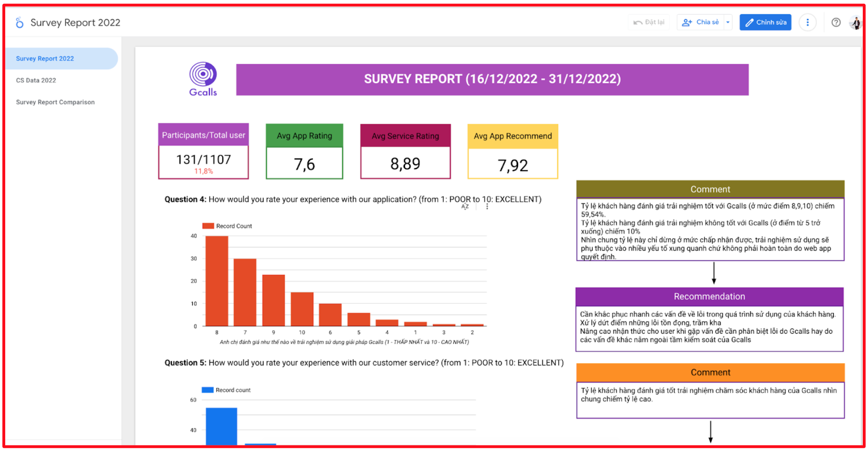Screen dimensions: 868x452
Task: Click the tallest red bar for rating 8
Action: [x=217, y=280]
